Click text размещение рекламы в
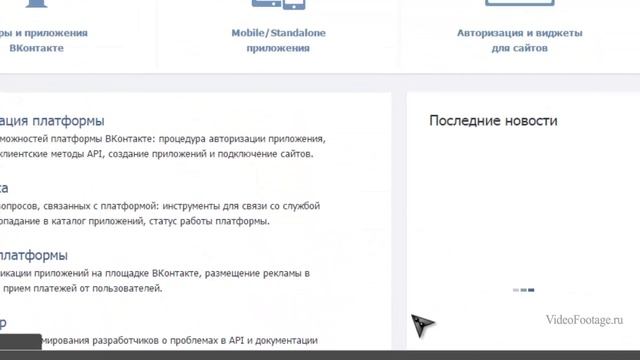The height and width of the screenshot is (360, 640). pyautogui.click(x=257, y=273)
